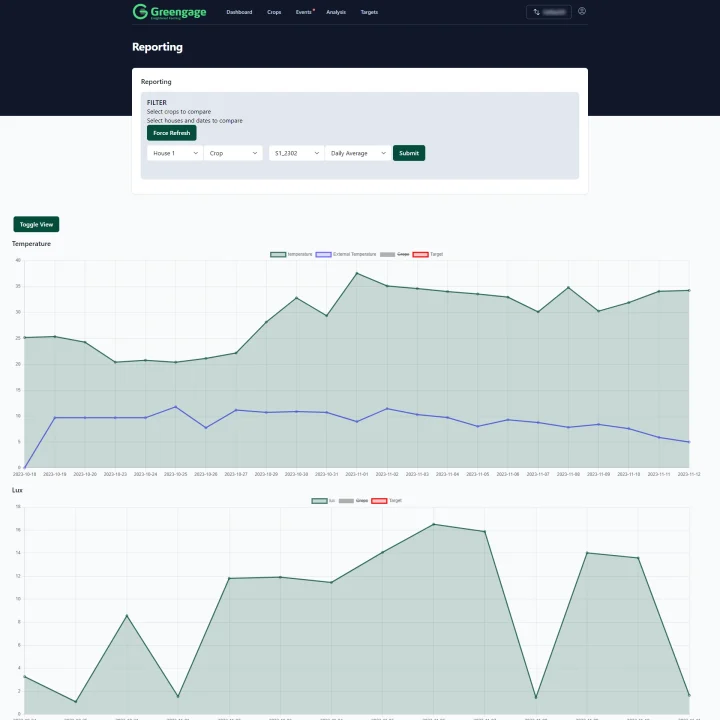Screen dimensions: 720x720
Task: Toggle the lux series in Lux legend
Action: pyautogui.click(x=323, y=500)
